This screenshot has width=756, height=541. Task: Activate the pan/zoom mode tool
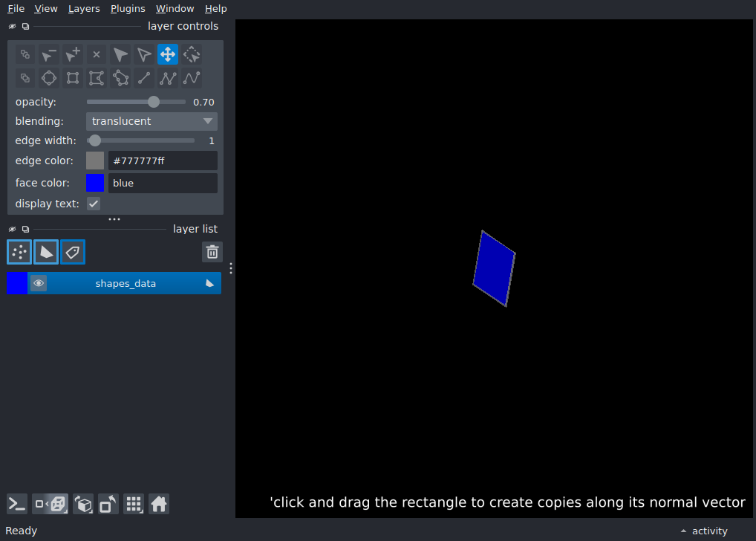point(168,54)
